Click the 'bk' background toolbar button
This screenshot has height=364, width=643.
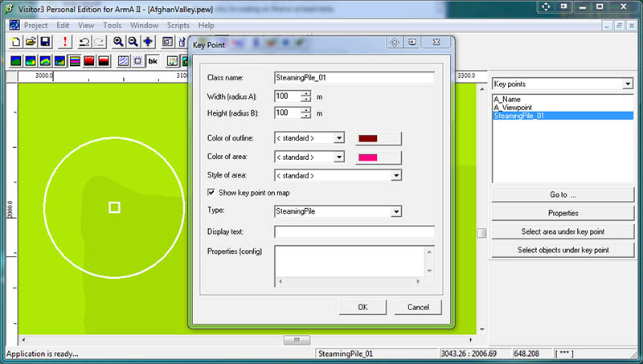click(153, 61)
